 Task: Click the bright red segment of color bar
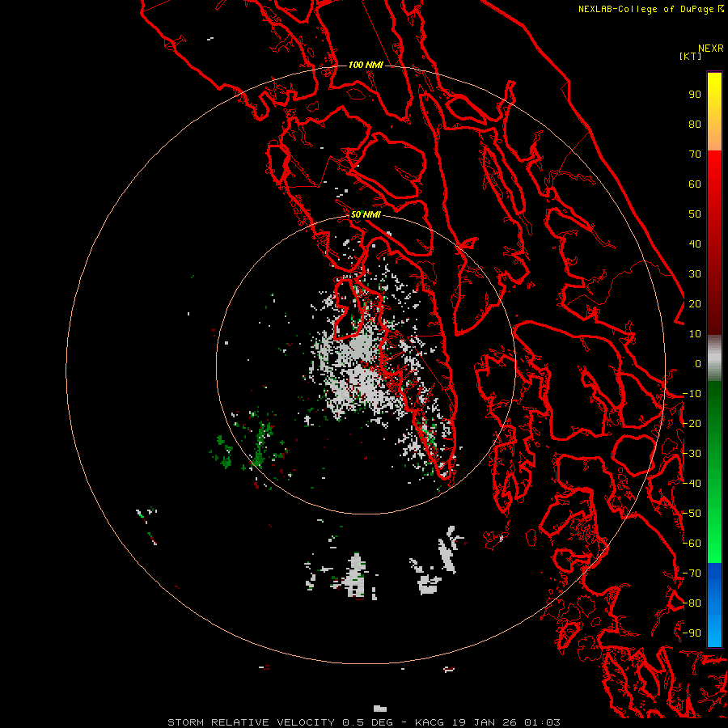(714, 241)
